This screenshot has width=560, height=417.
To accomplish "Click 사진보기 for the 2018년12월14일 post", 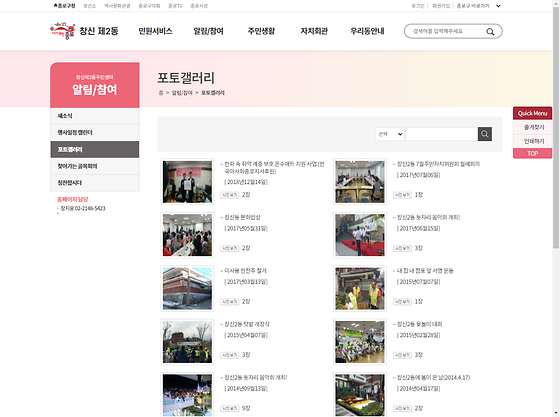I will pos(230,195).
